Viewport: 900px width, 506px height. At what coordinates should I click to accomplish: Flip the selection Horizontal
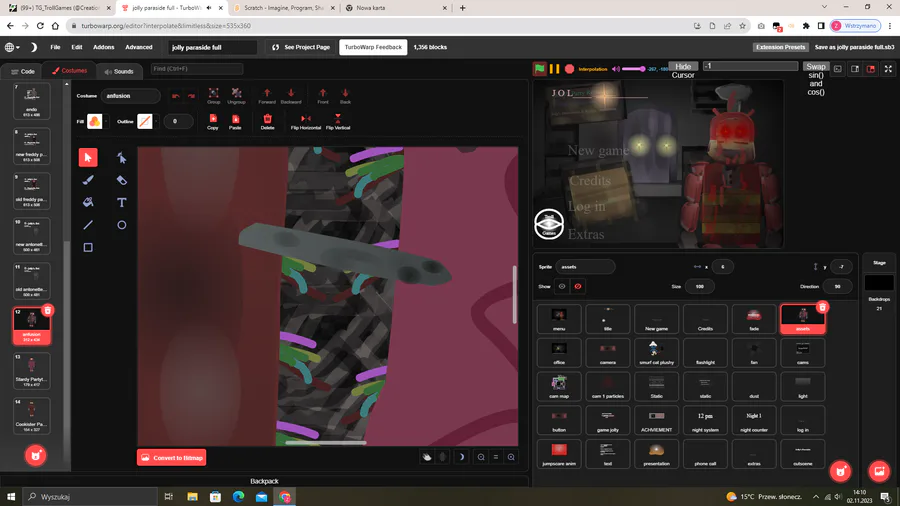(306, 122)
